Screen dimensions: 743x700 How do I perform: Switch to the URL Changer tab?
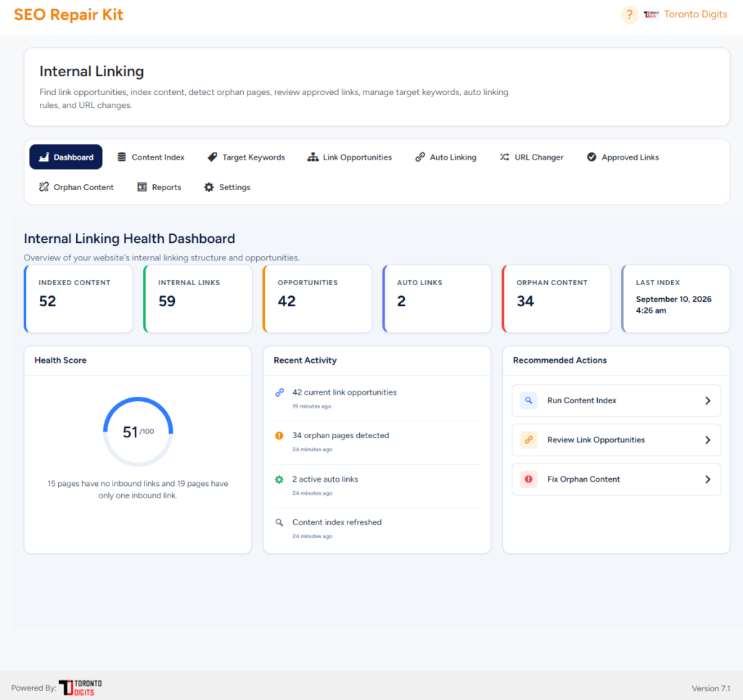point(532,157)
